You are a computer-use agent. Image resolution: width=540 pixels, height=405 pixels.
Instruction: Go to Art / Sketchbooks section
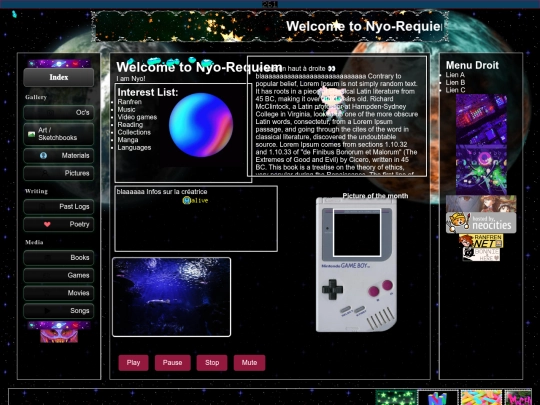coord(59,134)
